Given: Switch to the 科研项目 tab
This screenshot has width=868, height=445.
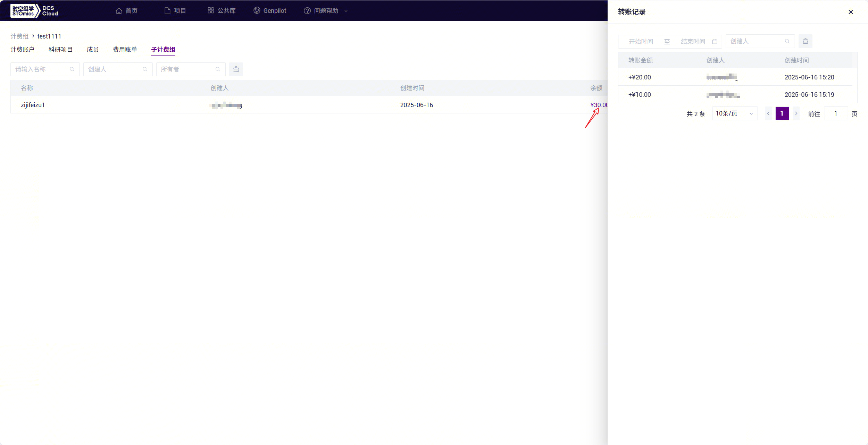Looking at the screenshot, I should pyautogui.click(x=61, y=49).
